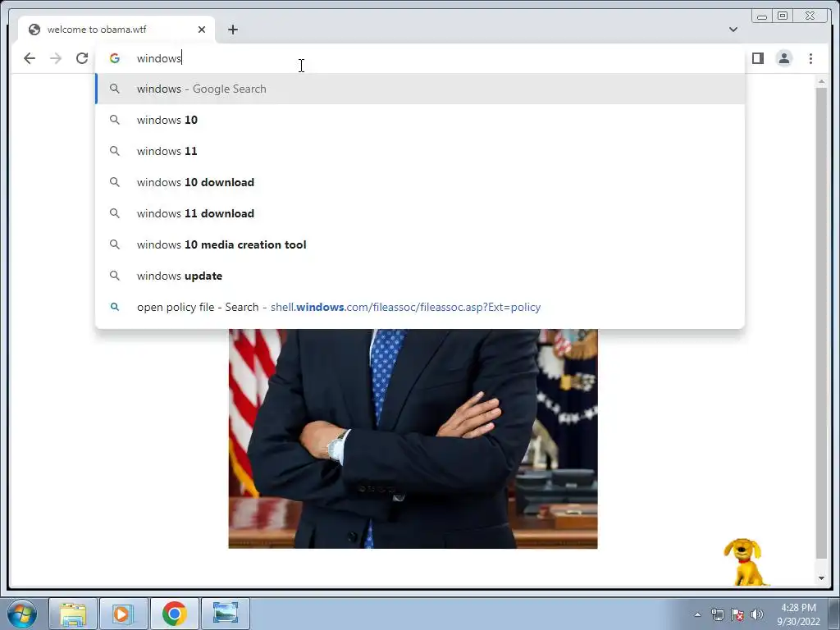
Task: Open the shell.windows.com fileassoc suggestion
Action: (420, 307)
